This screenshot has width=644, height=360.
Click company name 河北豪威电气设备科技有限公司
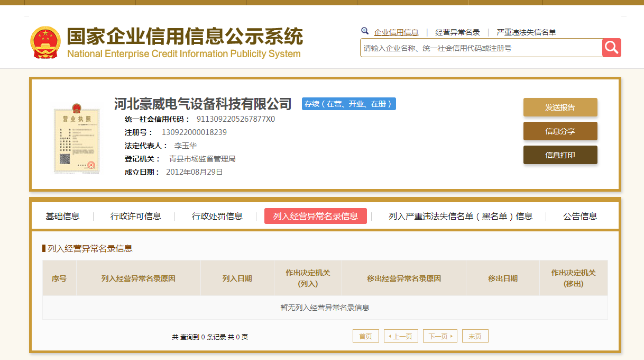coord(203,104)
